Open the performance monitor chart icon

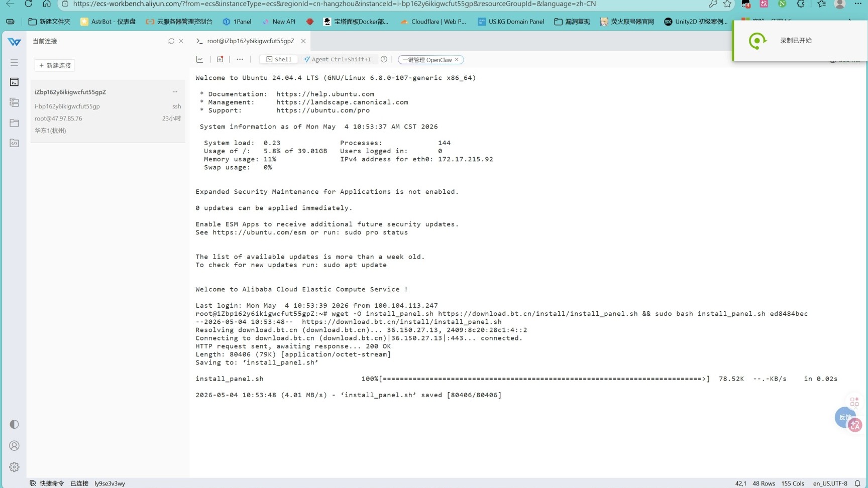point(199,59)
